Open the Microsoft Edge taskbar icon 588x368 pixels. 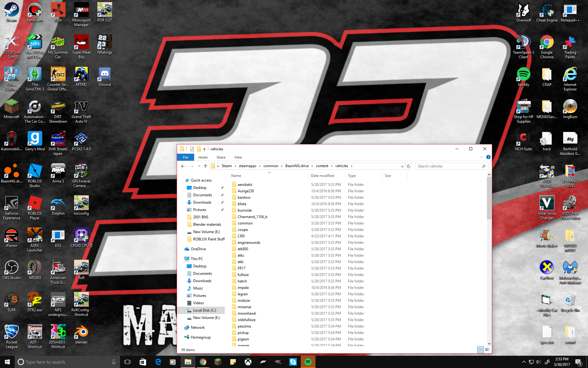(x=158, y=362)
